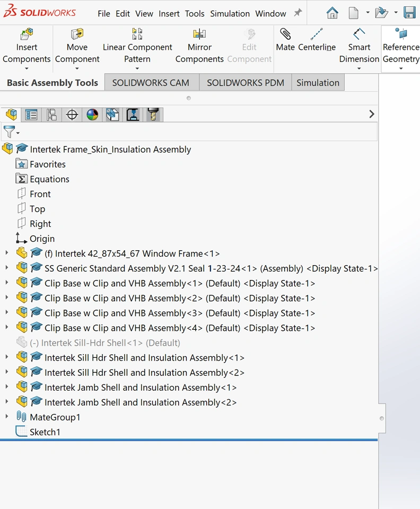The image size is (420, 509).
Task: Open Move Component dropdown arrow
Action: coord(77,68)
